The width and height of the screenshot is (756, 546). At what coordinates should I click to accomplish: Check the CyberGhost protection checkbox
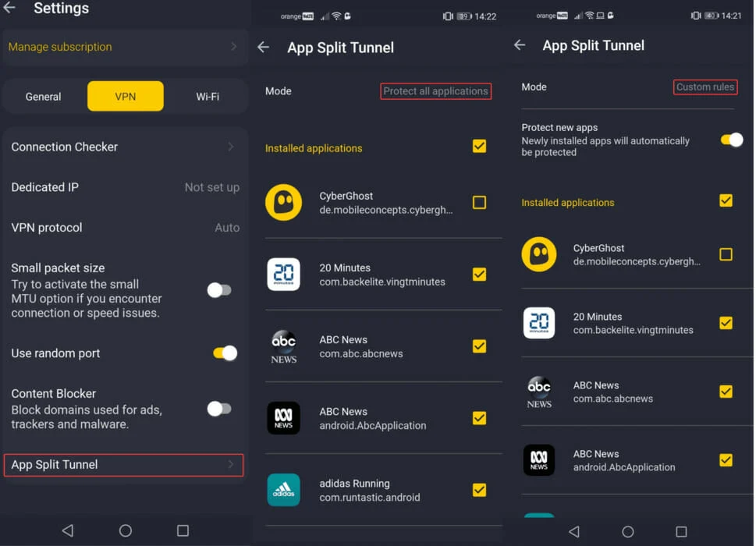[478, 201]
